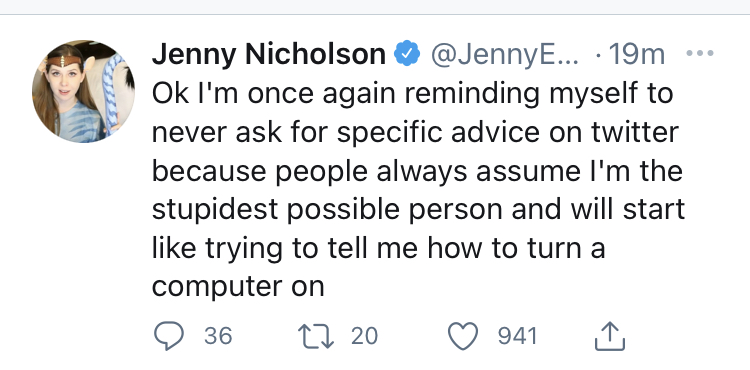
Task: Retweet this tweet using the arrows icon
Action: coord(316,336)
